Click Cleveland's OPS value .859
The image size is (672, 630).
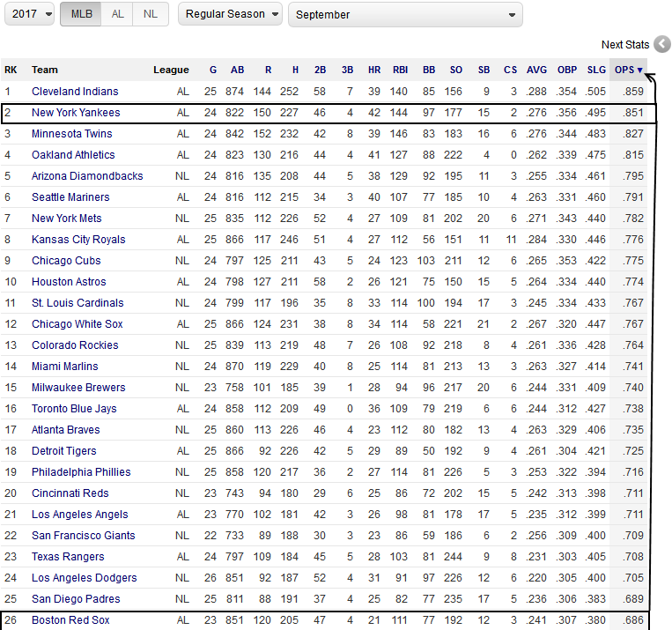pyautogui.click(x=633, y=92)
